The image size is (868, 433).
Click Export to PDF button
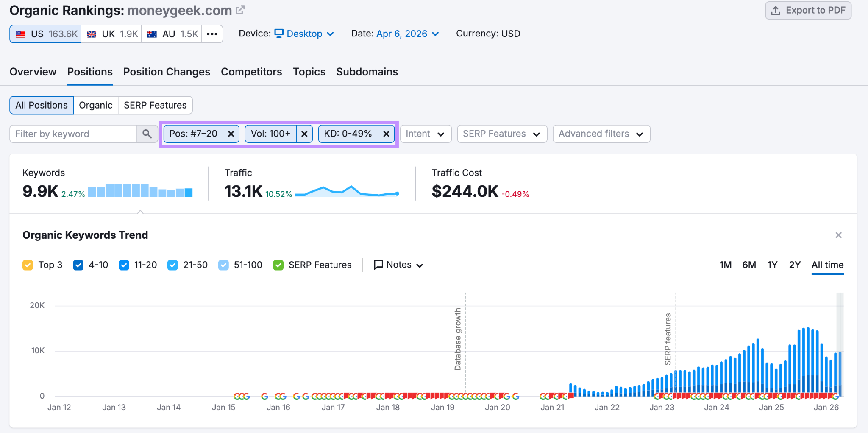(808, 11)
